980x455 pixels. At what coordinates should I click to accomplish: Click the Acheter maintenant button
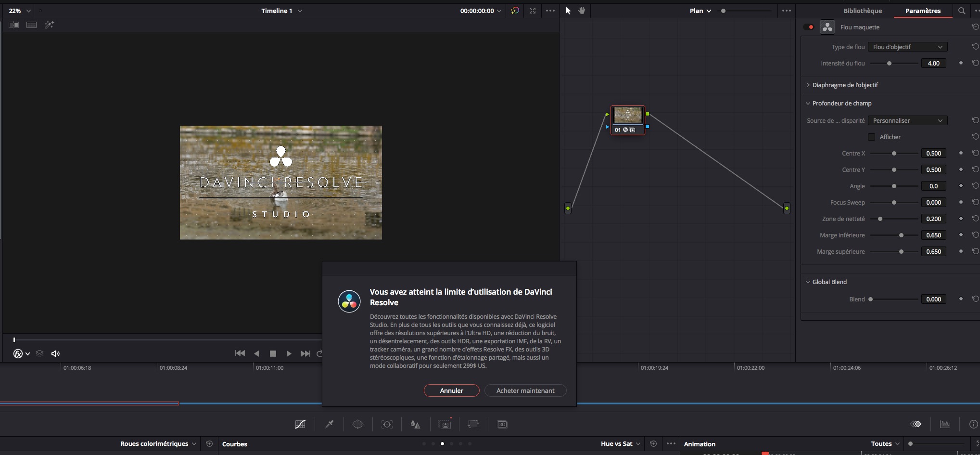point(525,390)
